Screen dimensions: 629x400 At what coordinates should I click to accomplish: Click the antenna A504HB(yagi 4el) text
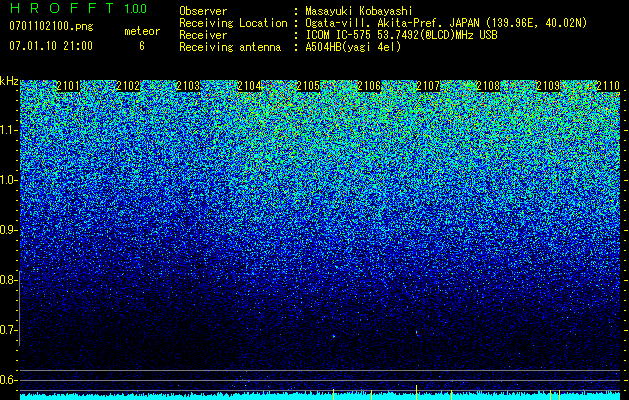(353, 47)
